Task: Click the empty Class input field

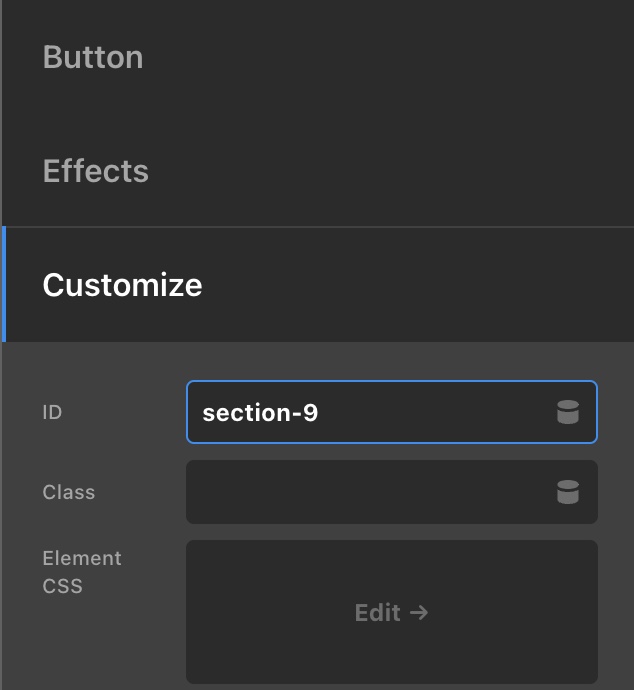Action: click(x=370, y=492)
